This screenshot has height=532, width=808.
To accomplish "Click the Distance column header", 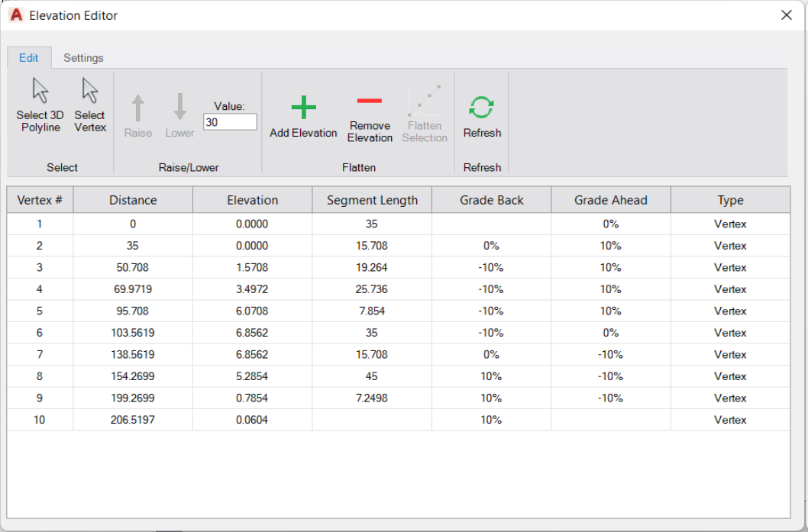I will click(132, 199).
